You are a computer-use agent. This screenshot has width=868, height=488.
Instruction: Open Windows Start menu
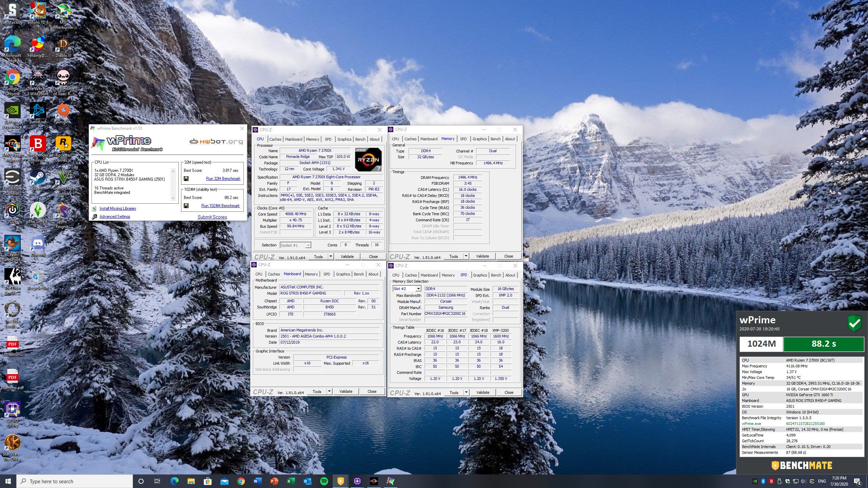[x=8, y=481]
